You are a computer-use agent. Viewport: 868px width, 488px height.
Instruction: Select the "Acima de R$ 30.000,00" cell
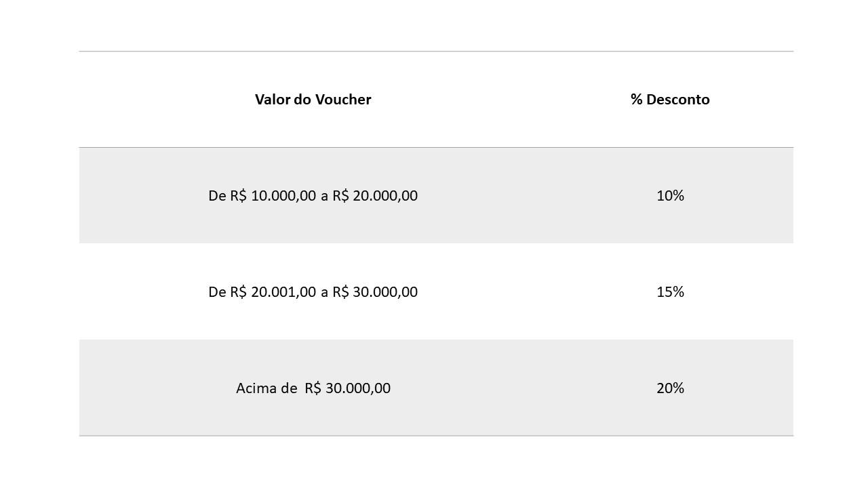click(x=313, y=388)
